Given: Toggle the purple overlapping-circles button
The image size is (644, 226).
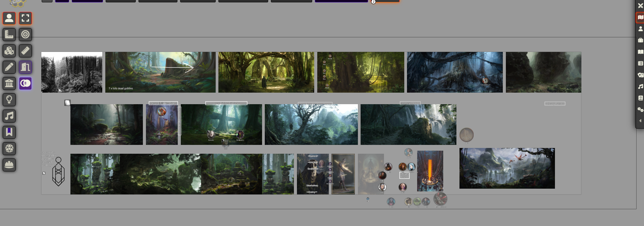Looking at the screenshot, I should click(x=25, y=83).
